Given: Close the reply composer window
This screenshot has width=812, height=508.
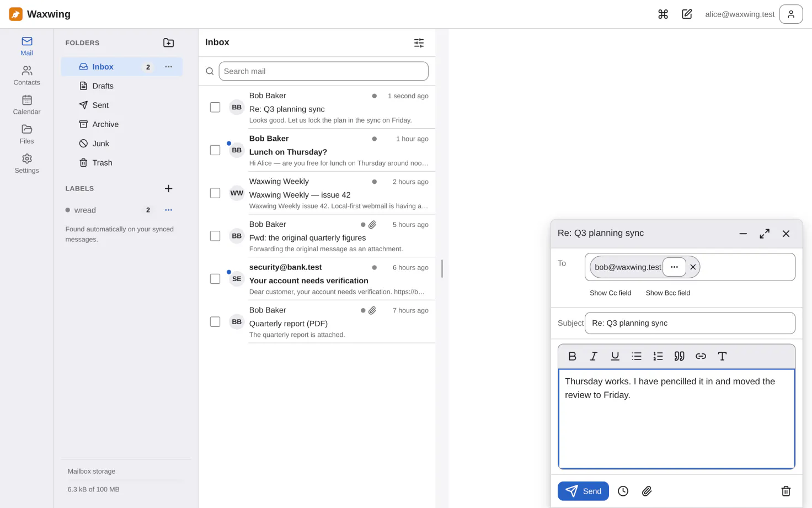Looking at the screenshot, I should click(x=786, y=234).
